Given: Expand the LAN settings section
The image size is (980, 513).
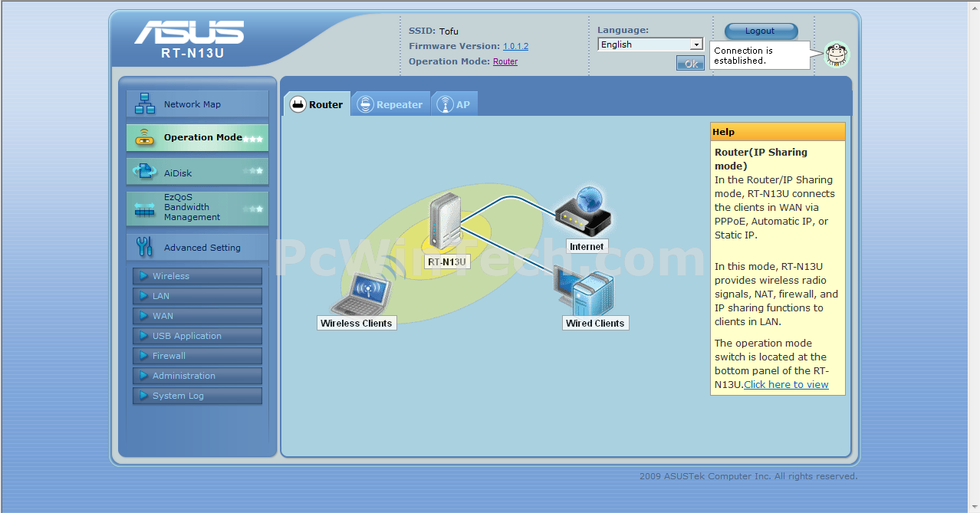Looking at the screenshot, I should (197, 296).
